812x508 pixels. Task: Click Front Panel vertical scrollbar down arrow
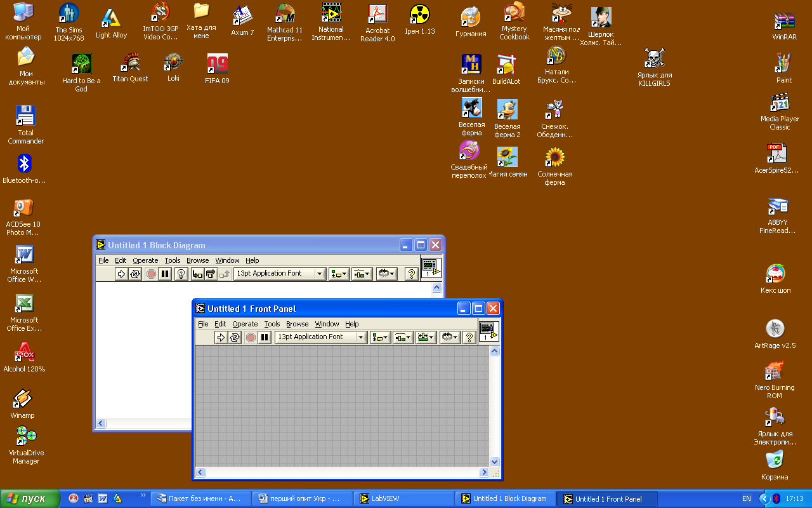495,462
